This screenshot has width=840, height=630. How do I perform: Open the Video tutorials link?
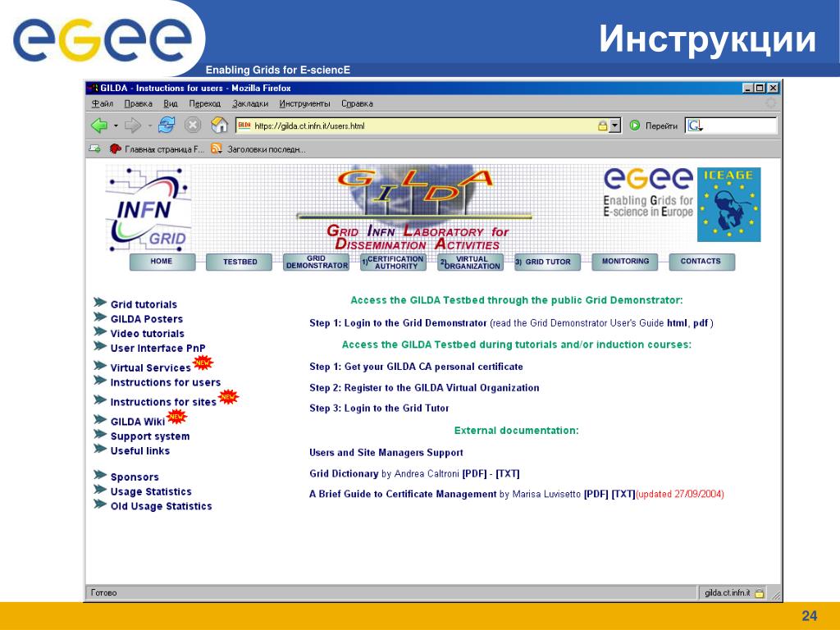(148, 333)
